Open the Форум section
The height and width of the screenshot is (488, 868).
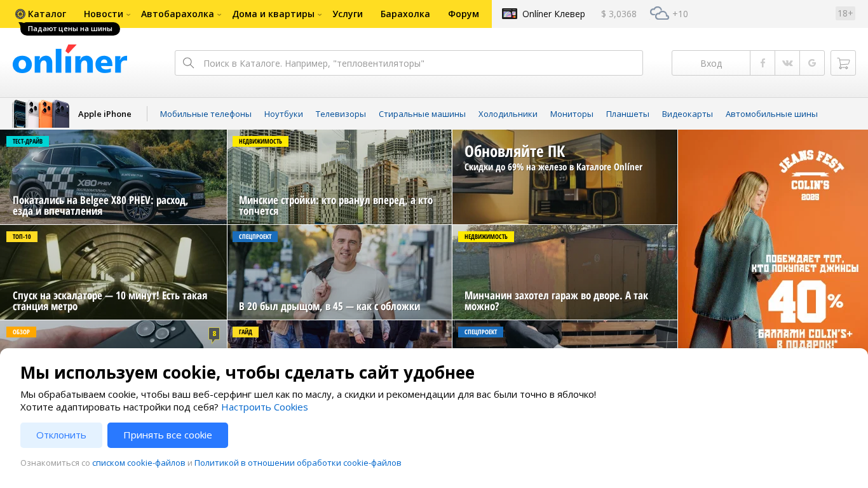pos(463,14)
